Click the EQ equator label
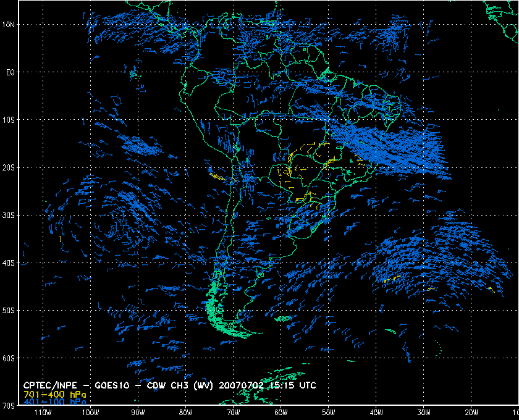 [11, 72]
